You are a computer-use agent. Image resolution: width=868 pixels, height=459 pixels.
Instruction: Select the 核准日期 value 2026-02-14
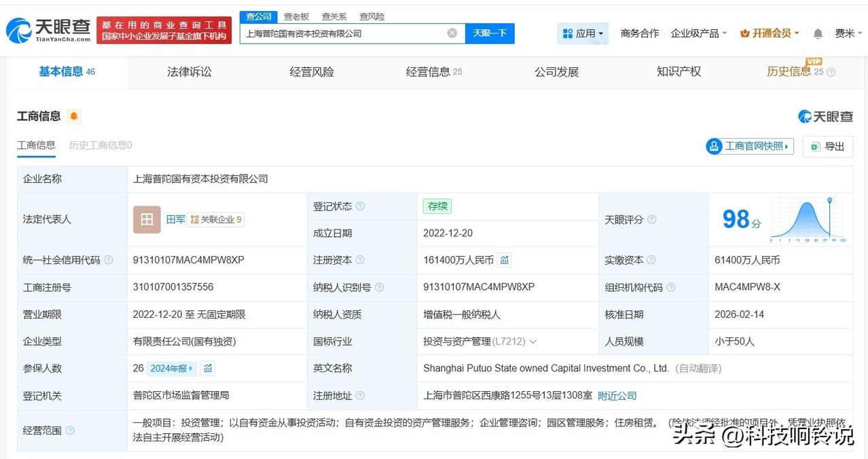coord(739,314)
